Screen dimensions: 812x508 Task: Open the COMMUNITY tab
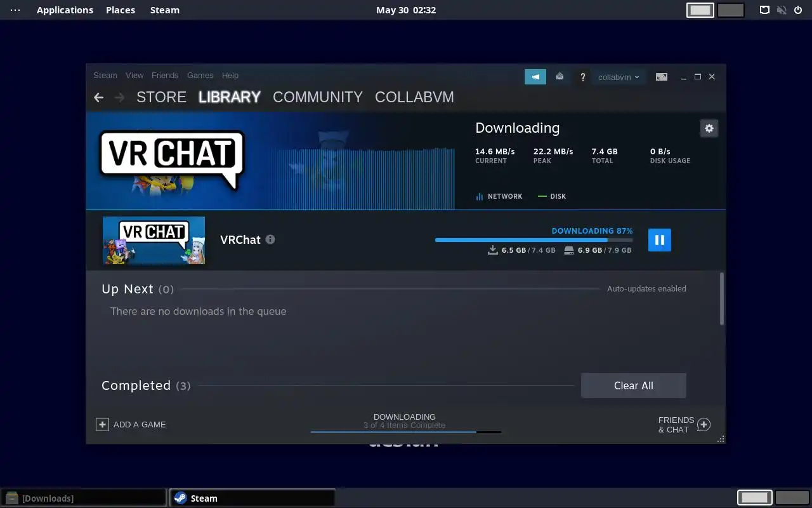pyautogui.click(x=318, y=97)
